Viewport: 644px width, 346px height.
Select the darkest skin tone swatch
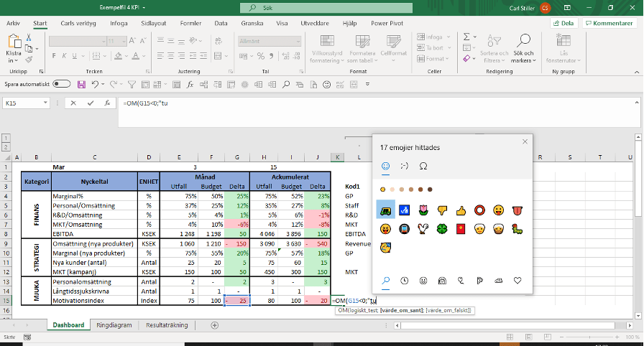coord(431,189)
